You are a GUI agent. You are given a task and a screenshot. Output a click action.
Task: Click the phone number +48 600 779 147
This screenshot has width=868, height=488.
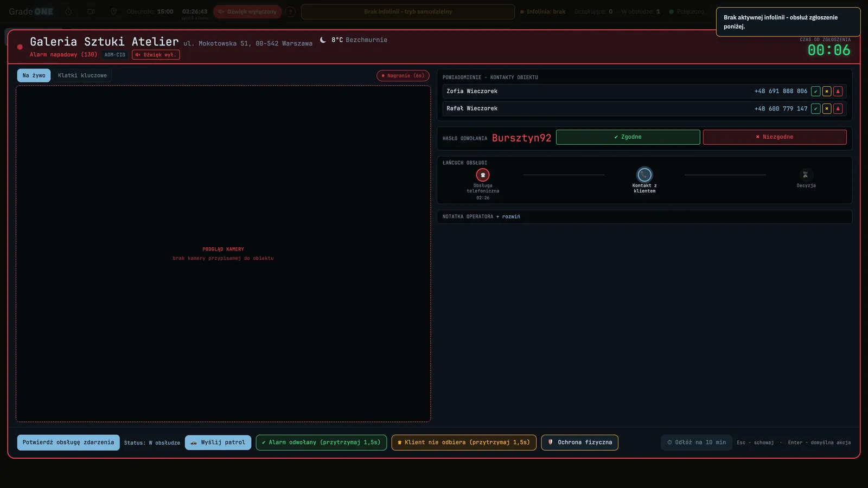[x=781, y=109]
